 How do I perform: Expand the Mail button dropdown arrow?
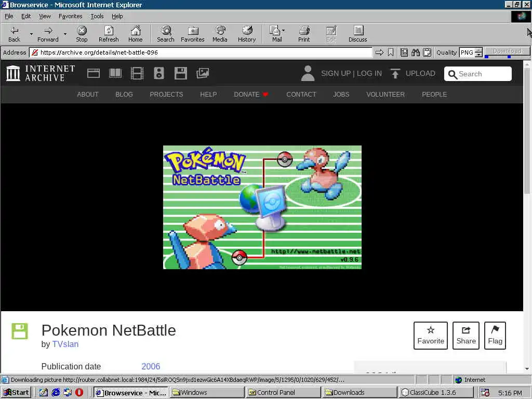click(283, 31)
